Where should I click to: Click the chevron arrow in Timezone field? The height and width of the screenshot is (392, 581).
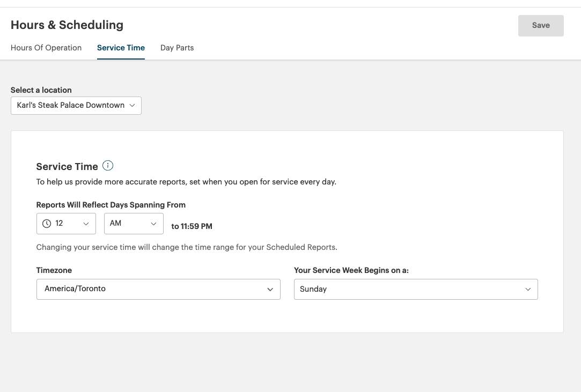coord(270,290)
